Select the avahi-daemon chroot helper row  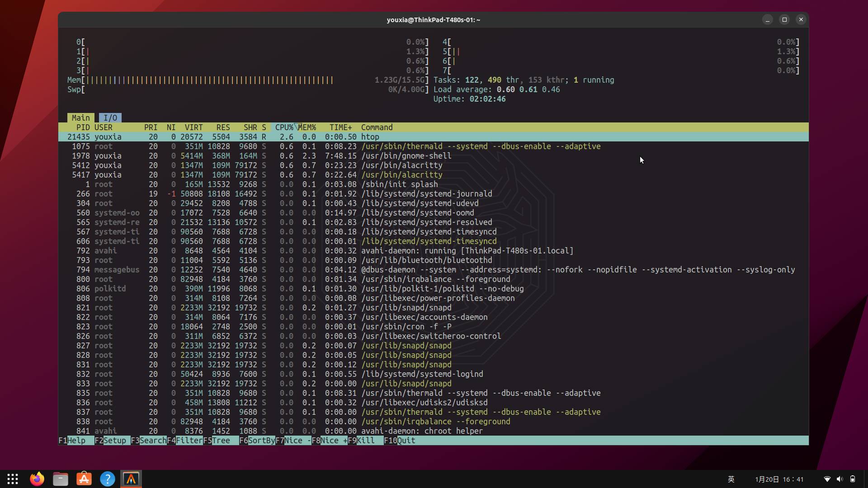pyautogui.click(x=434, y=431)
